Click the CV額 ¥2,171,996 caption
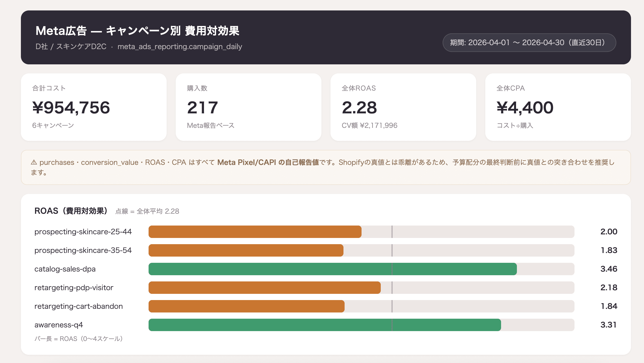Image resolution: width=644 pixels, height=363 pixels. pos(369,125)
